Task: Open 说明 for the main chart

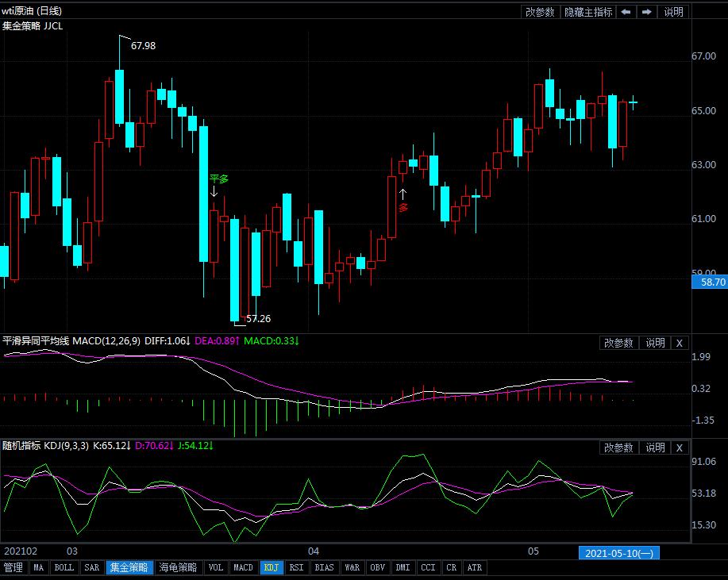Action: pos(673,12)
